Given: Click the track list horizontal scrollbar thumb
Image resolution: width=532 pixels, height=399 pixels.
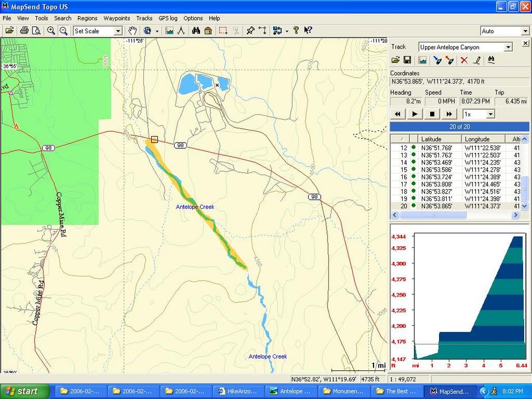Looking at the screenshot, I should 433,215.
